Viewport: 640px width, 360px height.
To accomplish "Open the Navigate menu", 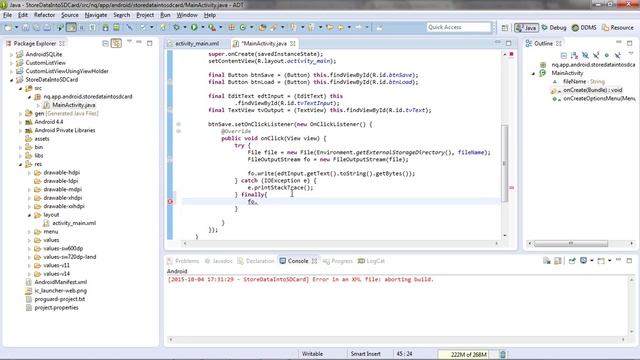I will click(96, 15).
